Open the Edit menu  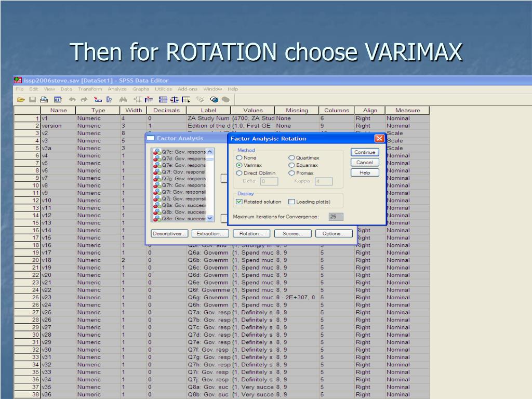[34, 89]
